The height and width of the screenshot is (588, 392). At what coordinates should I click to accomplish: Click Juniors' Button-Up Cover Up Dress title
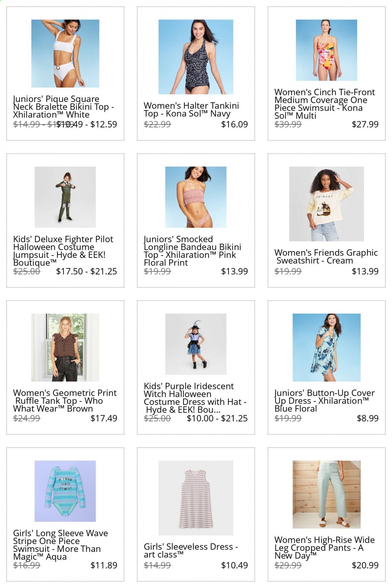325,400
